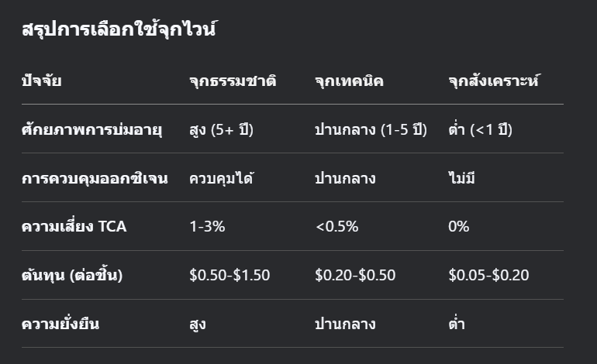Click the ปัจจัย column header

pyautogui.click(x=42, y=81)
